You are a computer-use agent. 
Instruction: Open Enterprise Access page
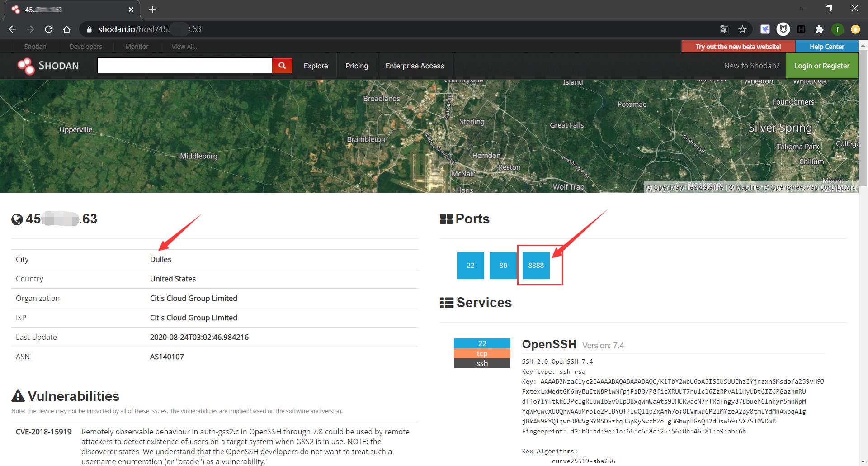(415, 66)
